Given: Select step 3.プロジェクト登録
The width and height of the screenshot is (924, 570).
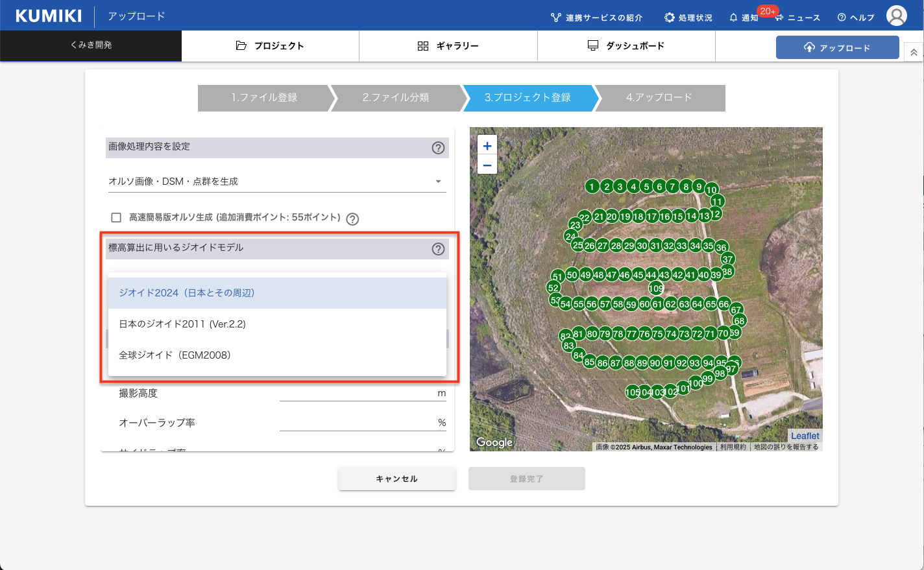Looking at the screenshot, I should click(528, 98).
